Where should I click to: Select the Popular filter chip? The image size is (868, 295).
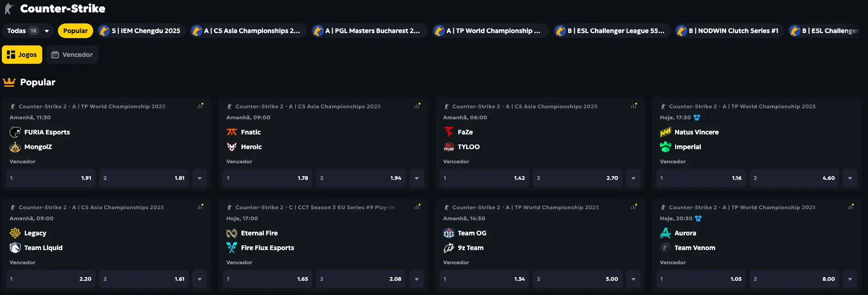click(75, 31)
